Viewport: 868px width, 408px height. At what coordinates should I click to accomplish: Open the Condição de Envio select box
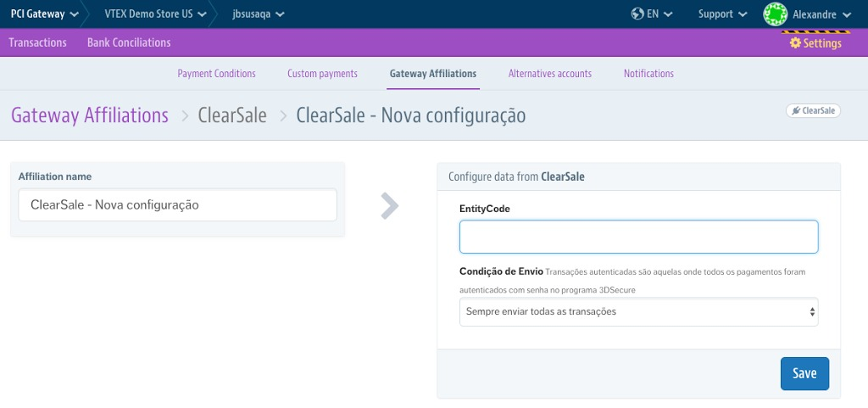(x=639, y=311)
